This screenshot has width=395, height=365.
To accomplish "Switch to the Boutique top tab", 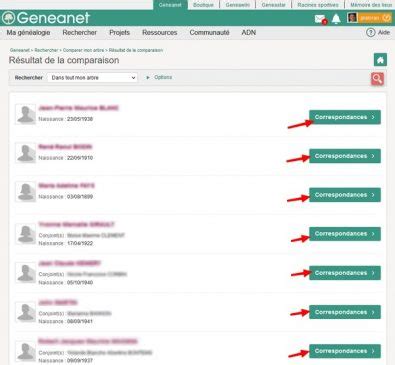I will pyautogui.click(x=203, y=5).
